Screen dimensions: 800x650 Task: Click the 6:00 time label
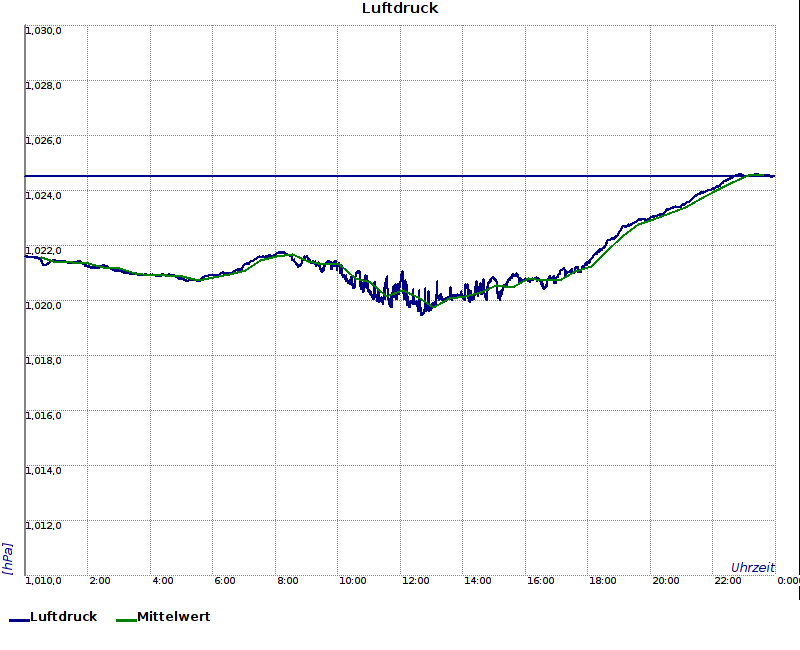click(225, 581)
